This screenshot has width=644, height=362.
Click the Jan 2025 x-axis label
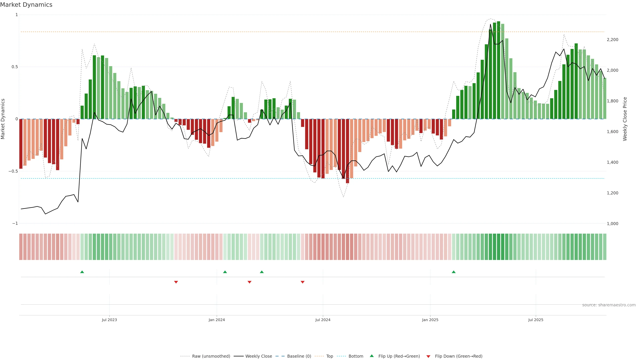tap(430, 320)
